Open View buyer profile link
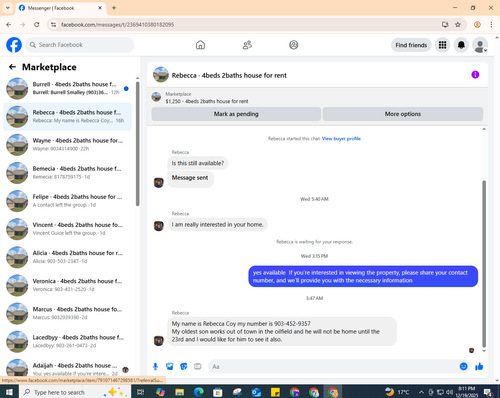 (341, 139)
